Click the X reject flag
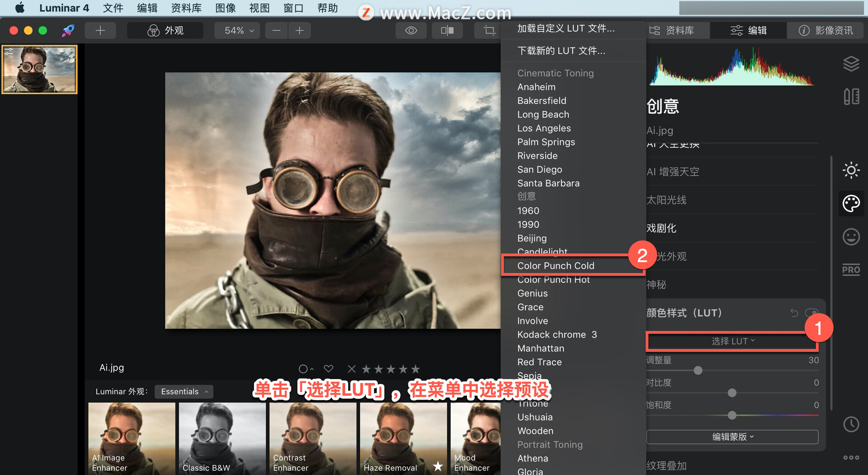The width and height of the screenshot is (868, 475). [352, 369]
